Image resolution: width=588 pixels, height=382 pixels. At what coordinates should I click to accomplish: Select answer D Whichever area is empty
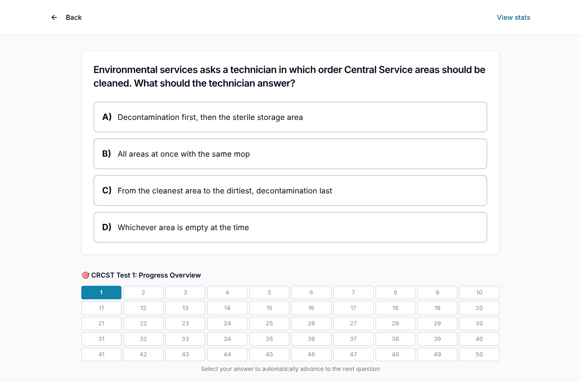coord(290,227)
